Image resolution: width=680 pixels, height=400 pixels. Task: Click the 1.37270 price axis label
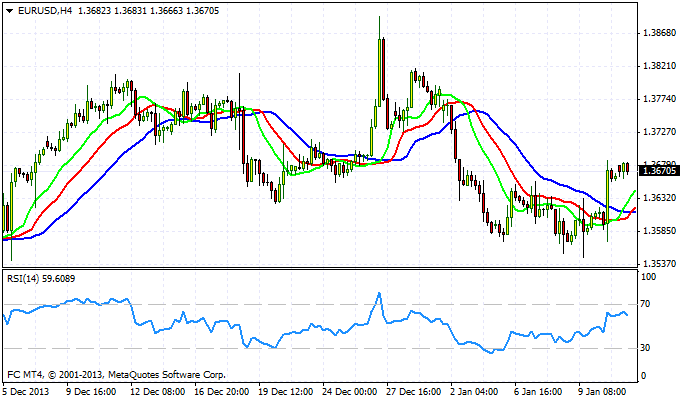tap(660, 131)
